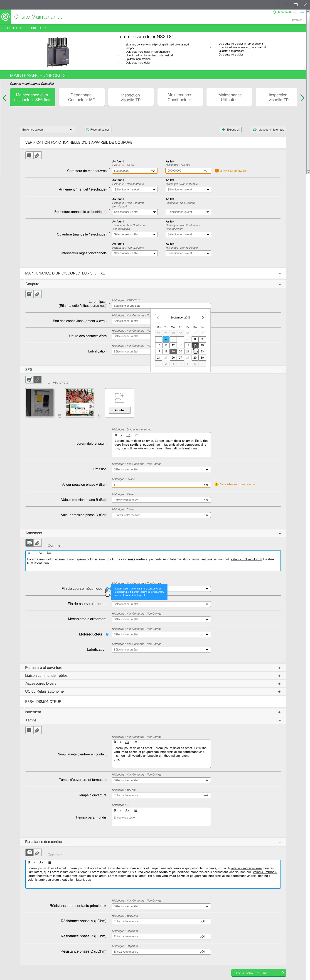Switch to SUBTITLE 01 tab
Viewport: 310px width, 980px height.
pyautogui.click(x=13, y=28)
